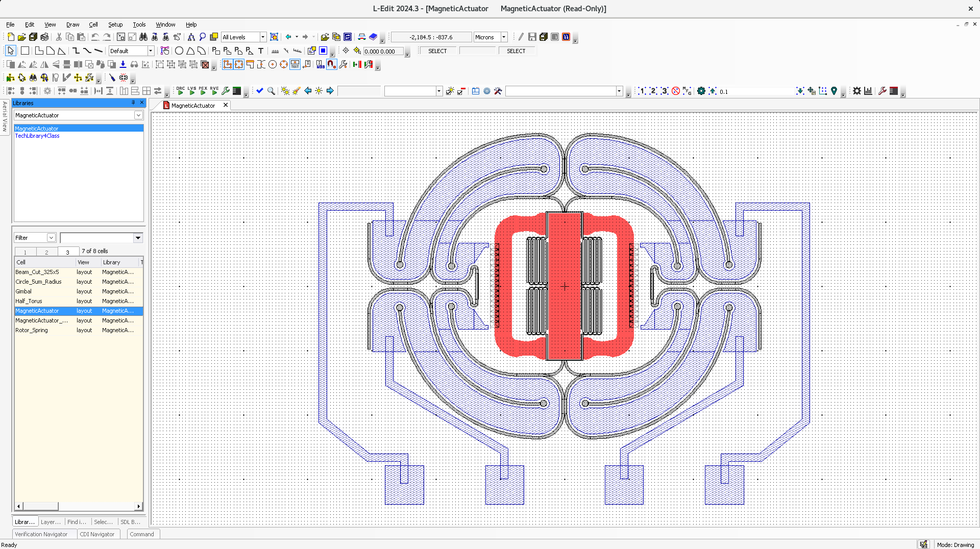This screenshot has width=980, height=549.
Task: Switch to the Verification Navigator tab
Action: (41, 534)
